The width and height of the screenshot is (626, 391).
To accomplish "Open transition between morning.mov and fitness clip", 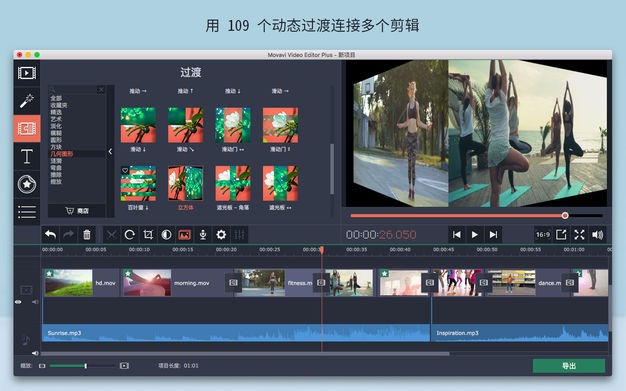I will pos(234,283).
